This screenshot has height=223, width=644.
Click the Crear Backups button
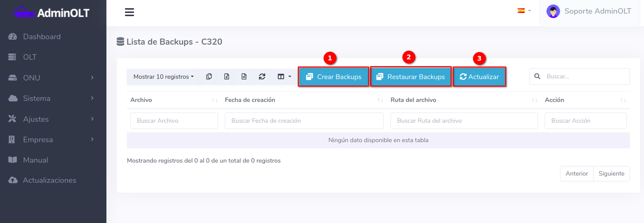click(334, 77)
